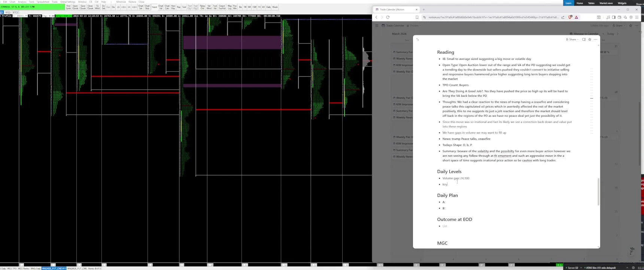Click browser back button
644x270 pixels.
click(376, 17)
